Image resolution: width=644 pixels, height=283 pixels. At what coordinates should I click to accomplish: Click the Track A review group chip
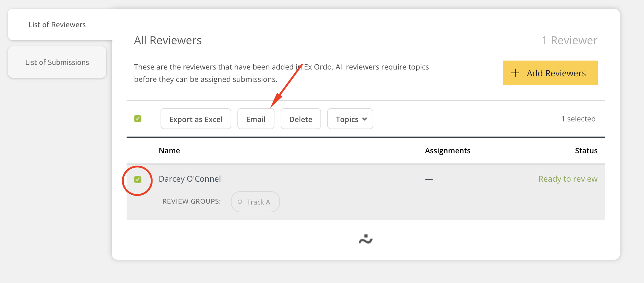(x=255, y=202)
